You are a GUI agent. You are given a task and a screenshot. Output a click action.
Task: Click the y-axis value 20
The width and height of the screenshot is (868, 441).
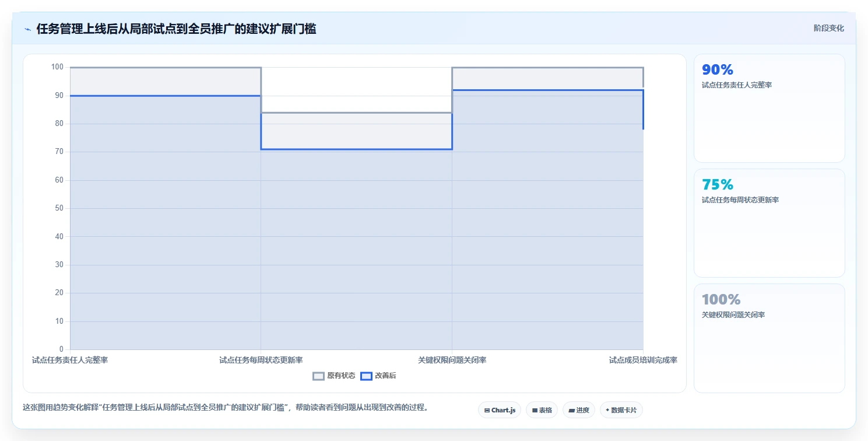pos(59,293)
